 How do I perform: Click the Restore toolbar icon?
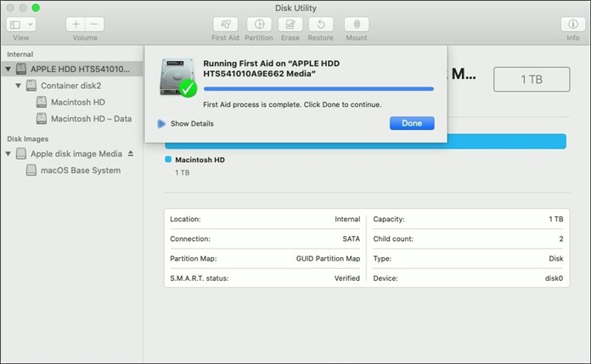point(321,25)
